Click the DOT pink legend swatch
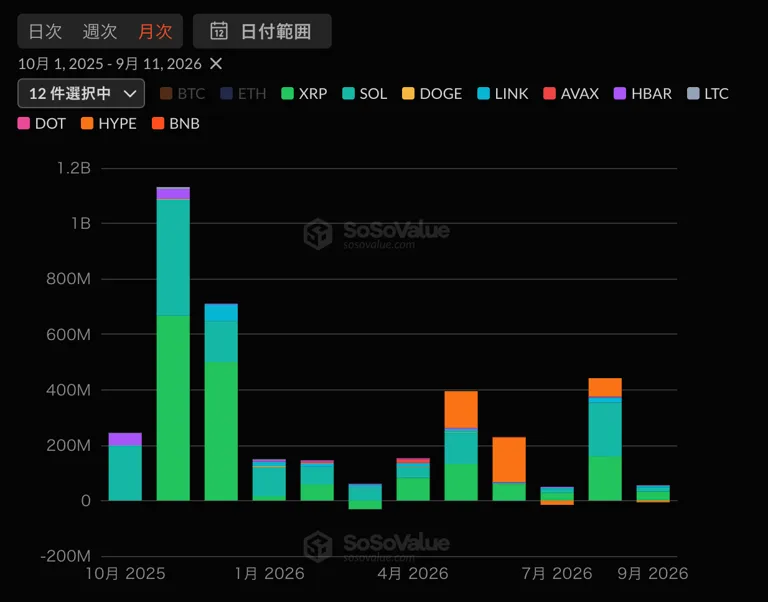 (24, 123)
